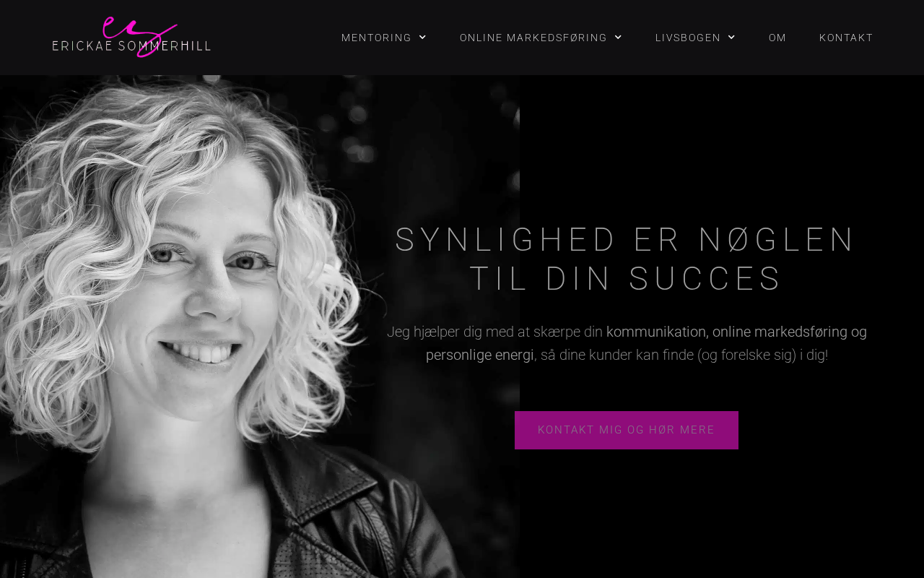Click the dark header navigation bar background

(x=274, y=38)
